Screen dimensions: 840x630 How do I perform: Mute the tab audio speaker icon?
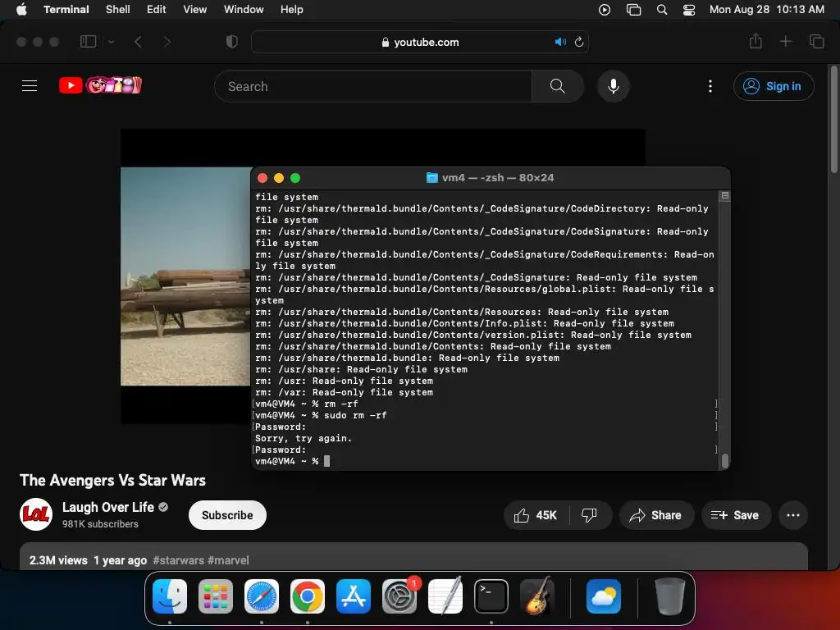560,42
